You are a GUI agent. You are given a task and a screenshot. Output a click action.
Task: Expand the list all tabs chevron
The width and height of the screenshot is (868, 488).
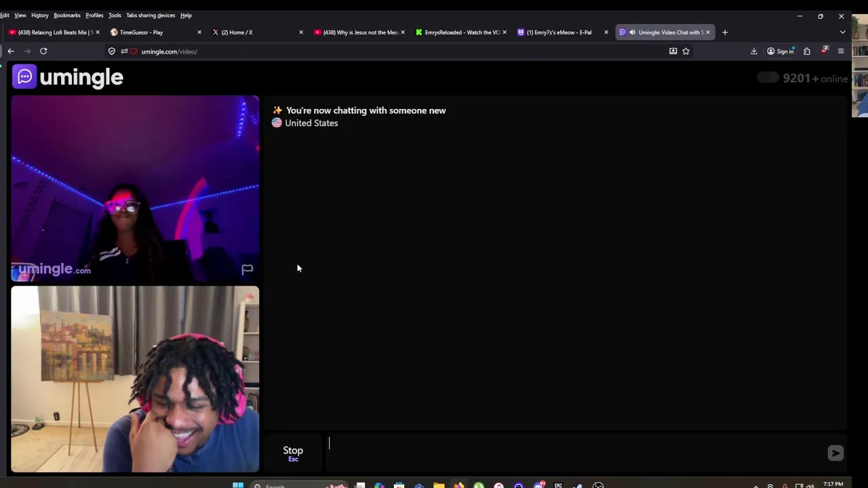click(843, 32)
